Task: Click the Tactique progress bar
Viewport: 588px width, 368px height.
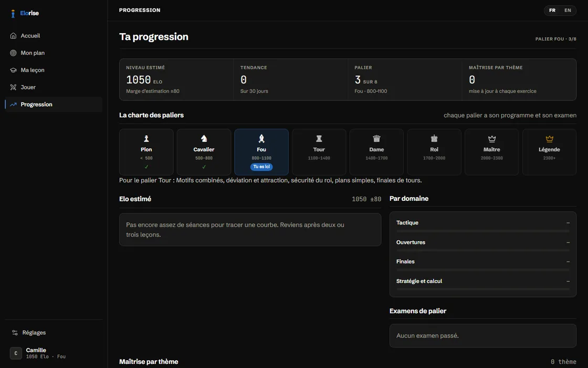Action: [483, 231]
